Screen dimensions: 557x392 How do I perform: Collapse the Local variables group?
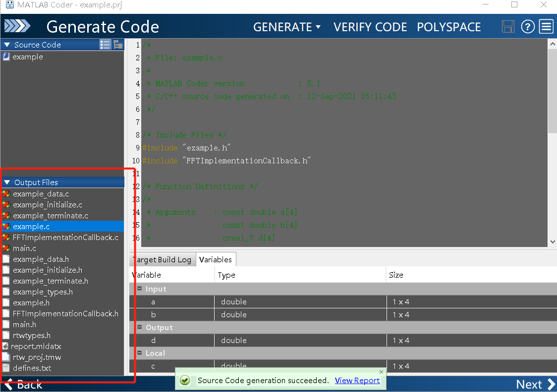click(140, 353)
